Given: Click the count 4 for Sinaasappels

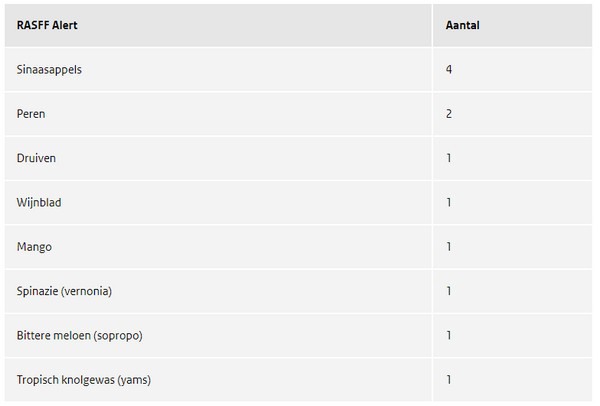Looking at the screenshot, I should tap(450, 70).
